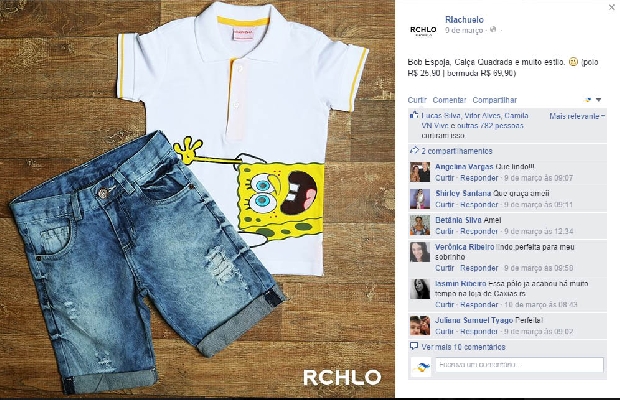
Task: Toggle Curtir on Betânia Silva comment
Action: coord(444,231)
